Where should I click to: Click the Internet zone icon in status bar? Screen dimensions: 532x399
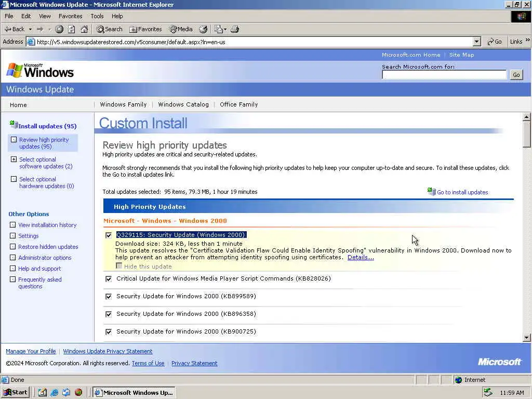tap(458, 380)
